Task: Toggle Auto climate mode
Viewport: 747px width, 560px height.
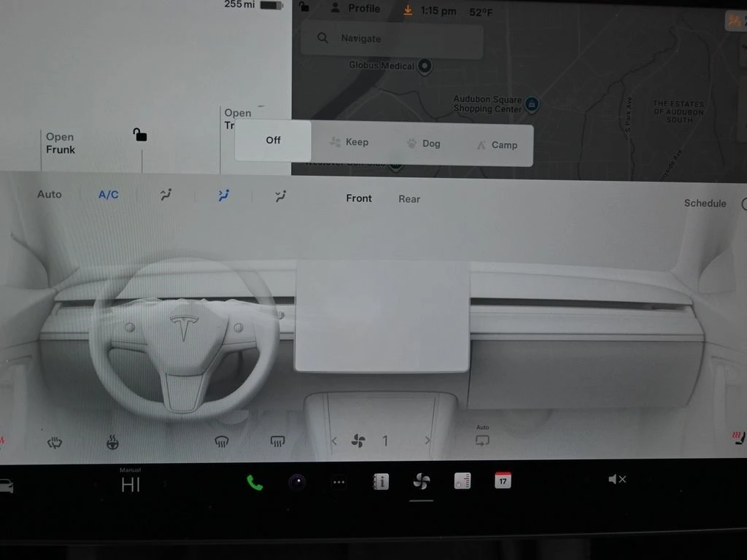Action: (x=50, y=195)
